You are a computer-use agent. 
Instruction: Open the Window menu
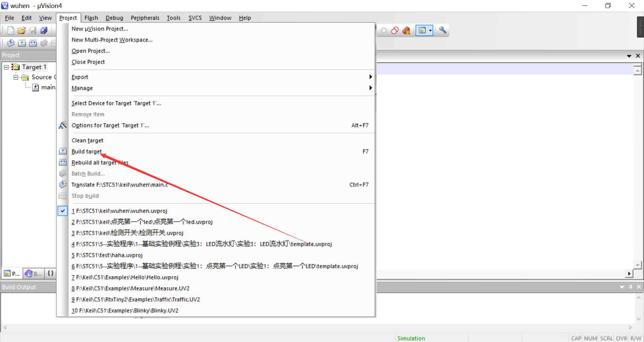tap(220, 18)
